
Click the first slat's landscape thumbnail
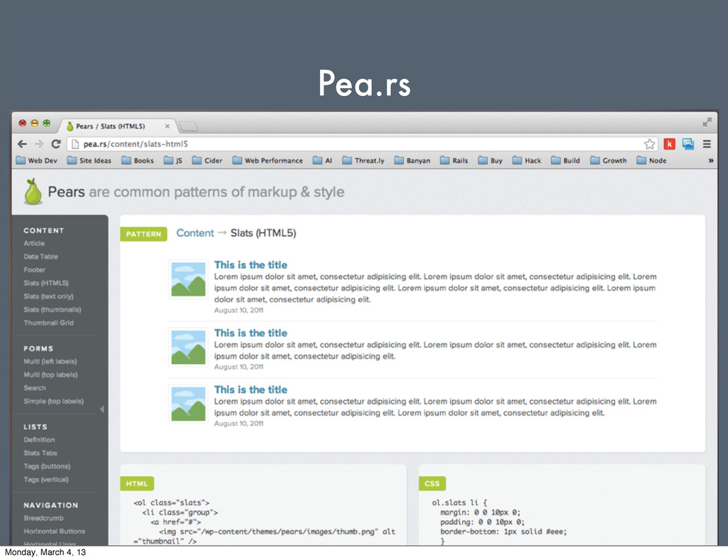coord(188,279)
